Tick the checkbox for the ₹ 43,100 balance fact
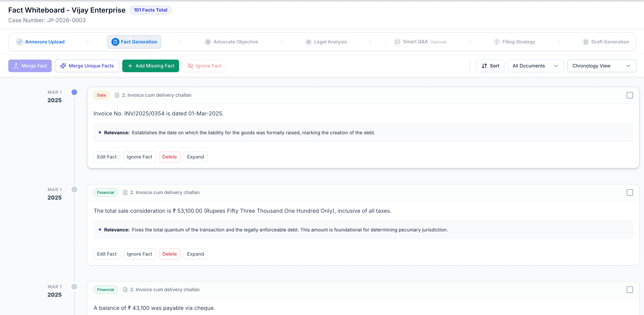644x315 pixels. [629, 289]
